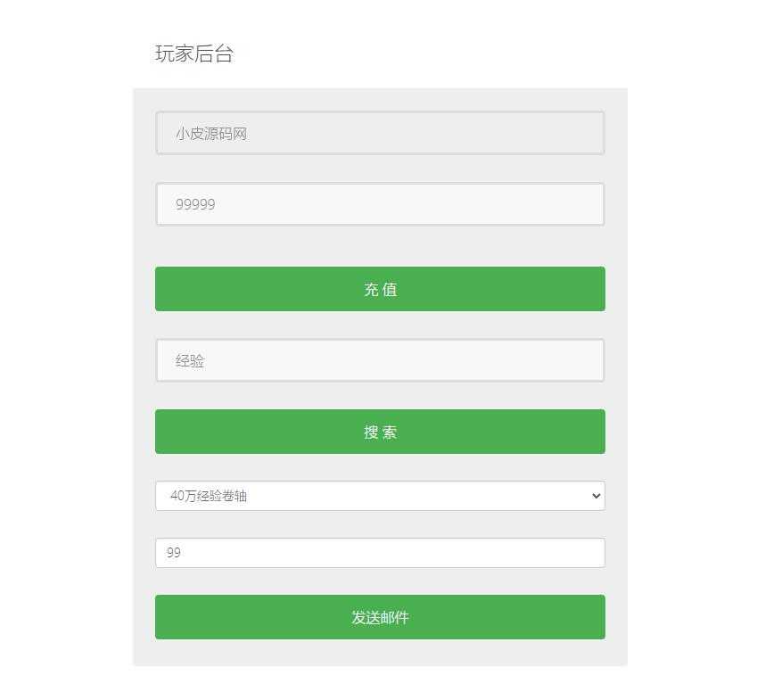Click the 玩家后台 page heading
This screenshot has height=700, width=757.
tap(194, 54)
